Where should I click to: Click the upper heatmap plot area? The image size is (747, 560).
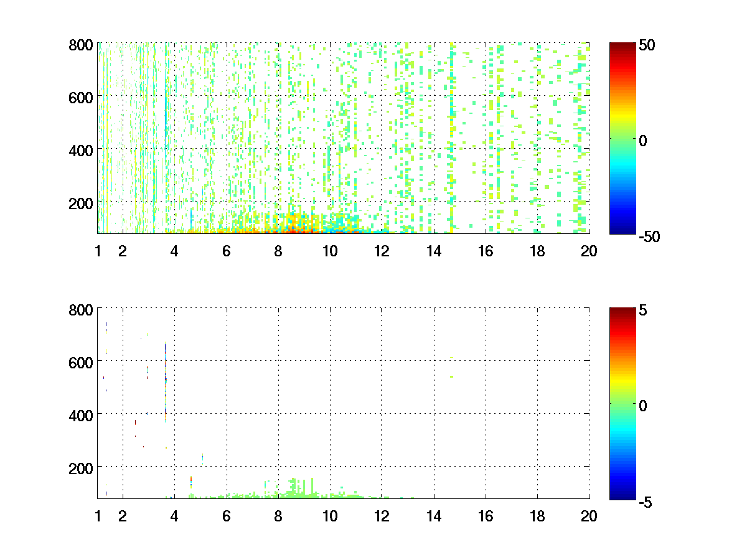click(344, 138)
